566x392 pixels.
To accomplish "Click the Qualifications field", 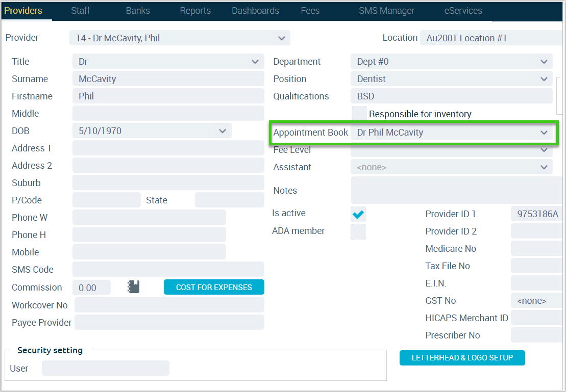I will 451,96.
